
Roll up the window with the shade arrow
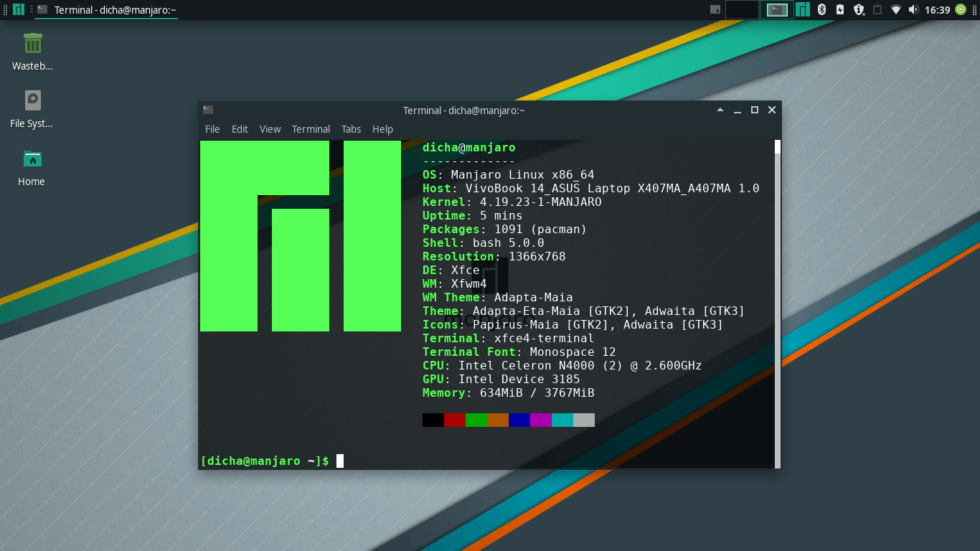pyautogui.click(x=720, y=110)
